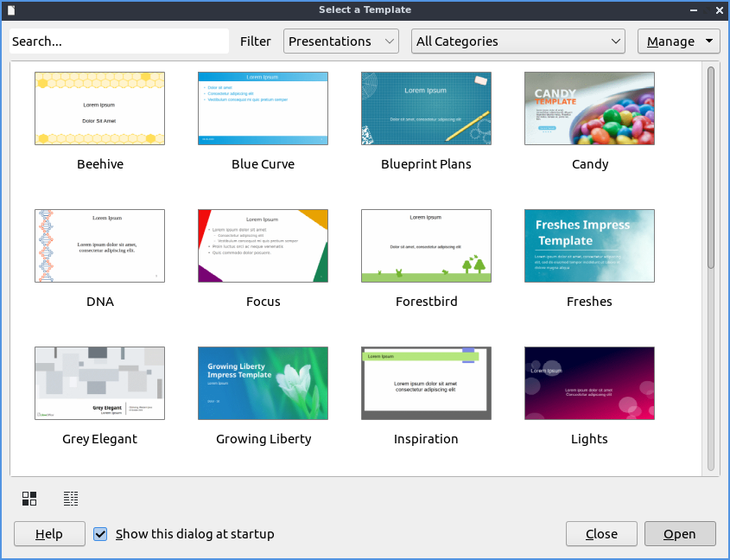The height and width of the screenshot is (560, 730).
Task: Switch to thumbnail view icon
Action: 29,499
